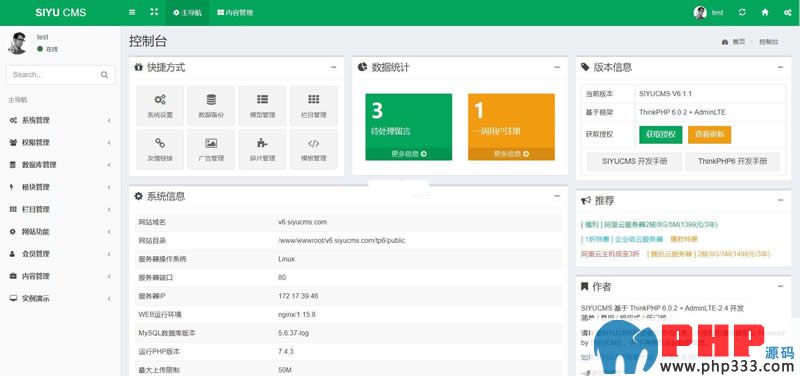Collapse the 推荐 panel
The height and width of the screenshot is (376, 800).
click(x=780, y=200)
